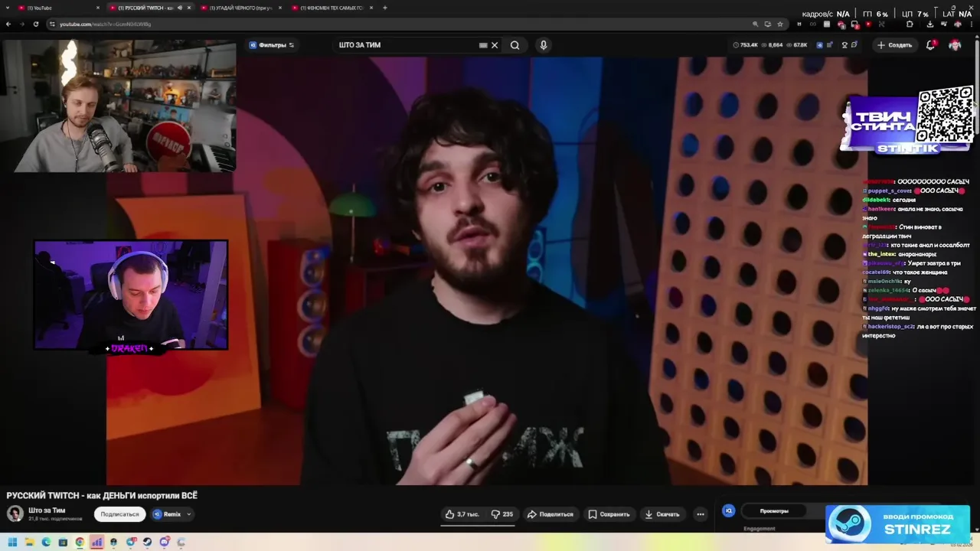The height and width of the screenshot is (551, 980).
Task: Mute the РУССКИЙ TWITCH tab audio icon
Action: (180, 8)
